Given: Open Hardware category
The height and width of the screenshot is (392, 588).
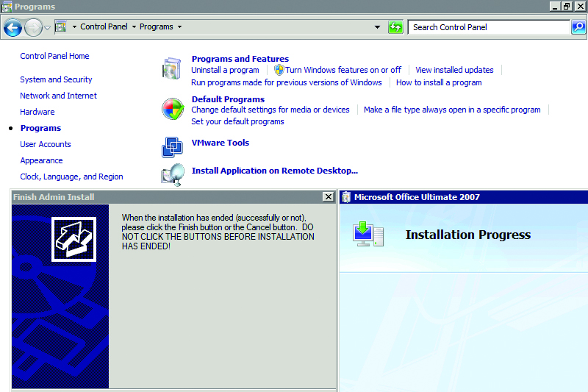Looking at the screenshot, I should pos(37,112).
